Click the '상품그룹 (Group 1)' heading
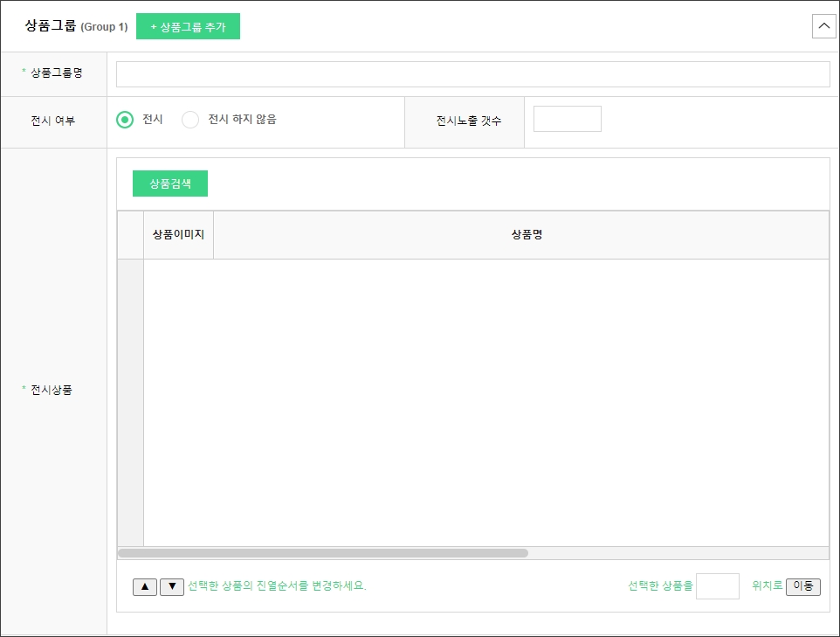Image resolution: width=840 pixels, height=637 pixels. click(77, 26)
